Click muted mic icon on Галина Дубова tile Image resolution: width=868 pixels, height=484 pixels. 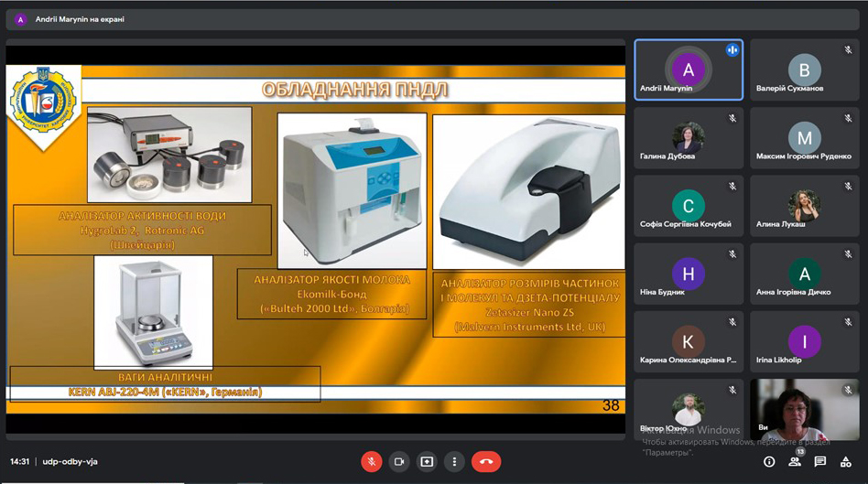[x=732, y=118]
